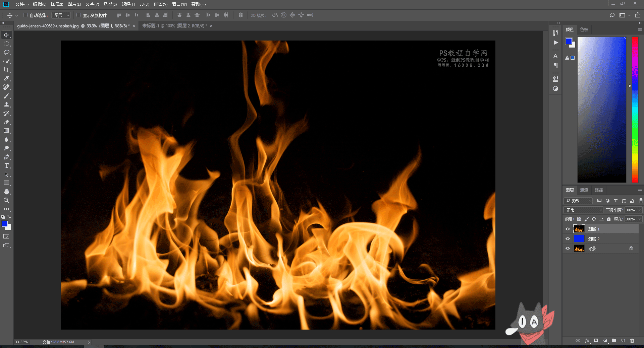Select the Lasso tool

6,52
